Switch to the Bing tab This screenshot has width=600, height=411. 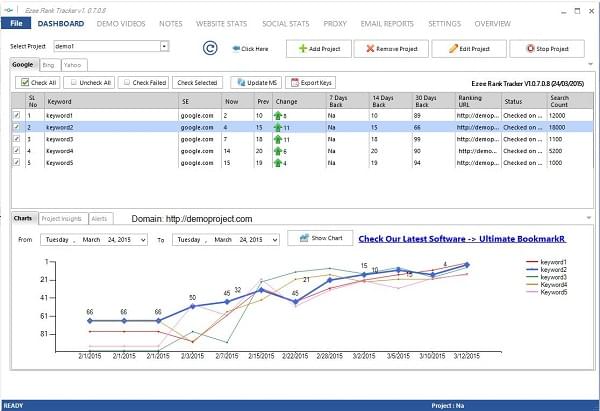[x=48, y=64]
